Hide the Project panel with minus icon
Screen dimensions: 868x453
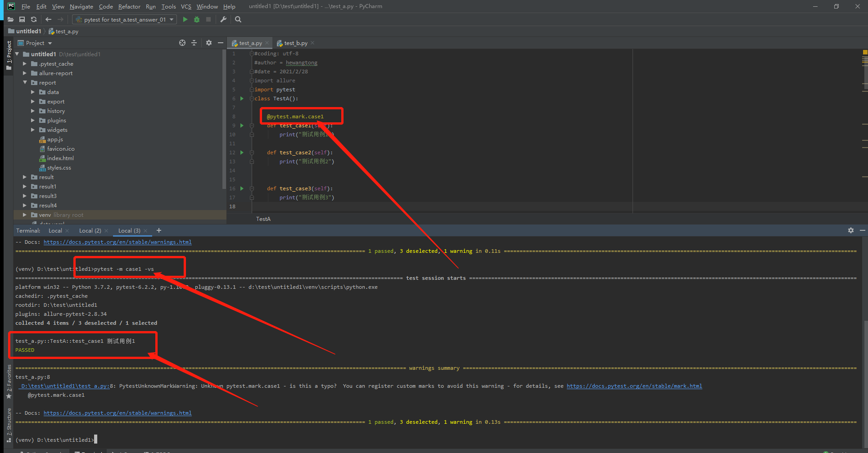tap(221, 43)
